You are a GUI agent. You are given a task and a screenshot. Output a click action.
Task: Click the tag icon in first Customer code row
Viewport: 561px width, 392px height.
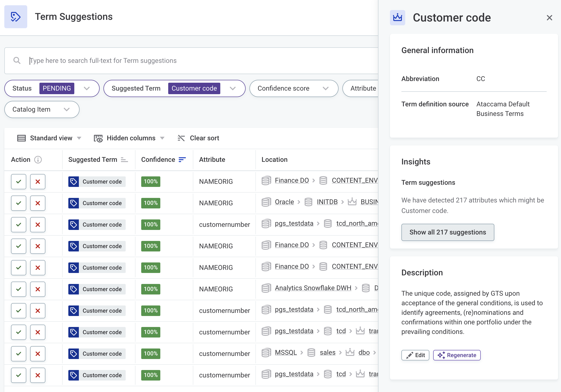pyautogui.click(x=74, y=182)
